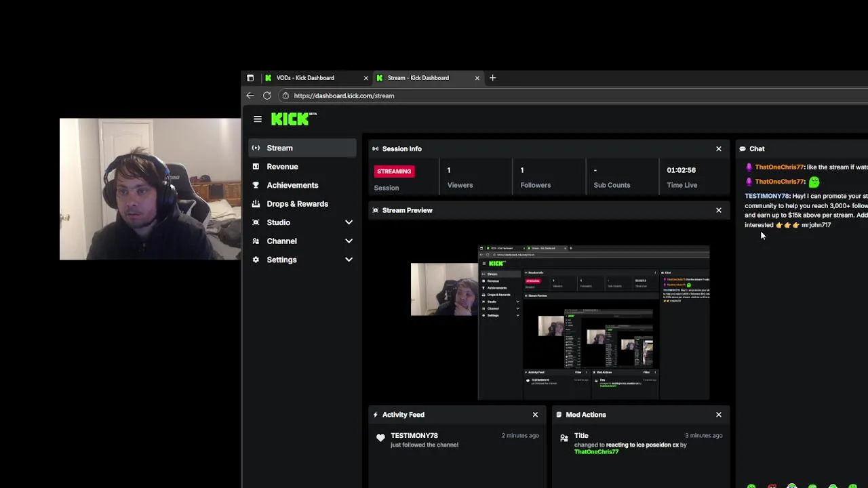Click the '2 minutes ago' timestamp
Image resolution: width=868 pixels, height=488 pixels.
click(520, 436)
